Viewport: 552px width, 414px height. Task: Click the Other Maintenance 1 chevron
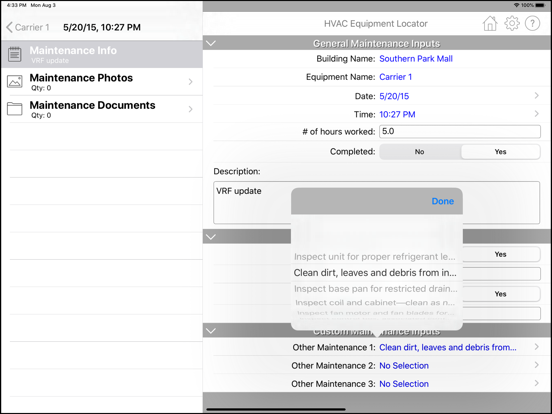[537, 347]
